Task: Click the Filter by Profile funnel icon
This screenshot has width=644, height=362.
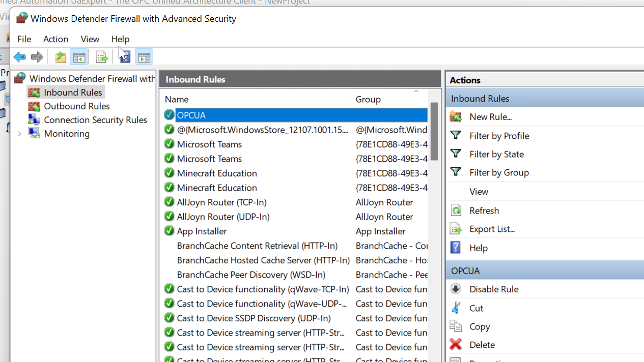Action: (456, 135)
